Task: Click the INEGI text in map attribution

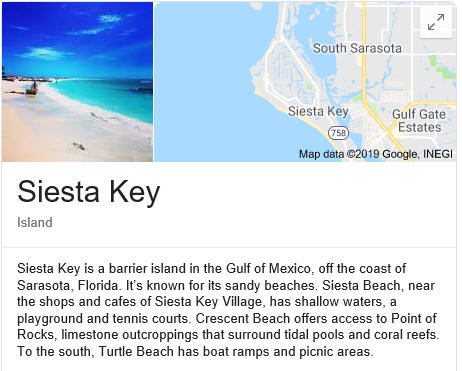Action: pyautogui.click(x=438, y=154)
